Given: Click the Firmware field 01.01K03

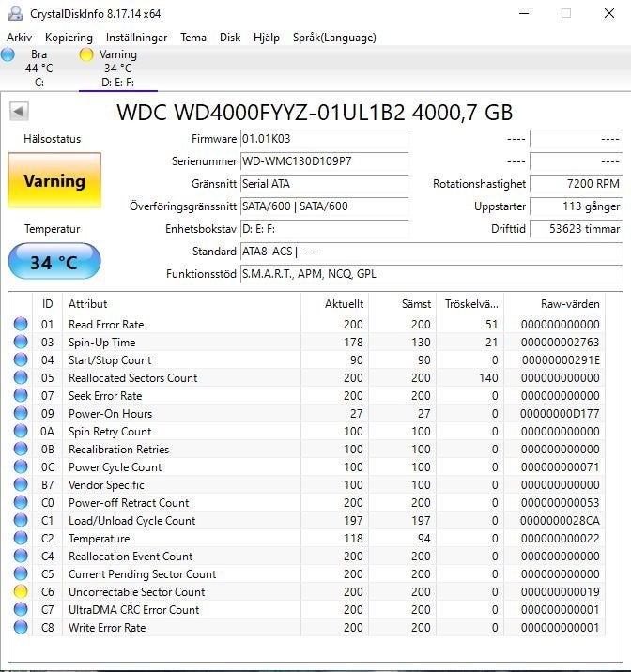Looking at the screenshot, I should click(324, 139).
